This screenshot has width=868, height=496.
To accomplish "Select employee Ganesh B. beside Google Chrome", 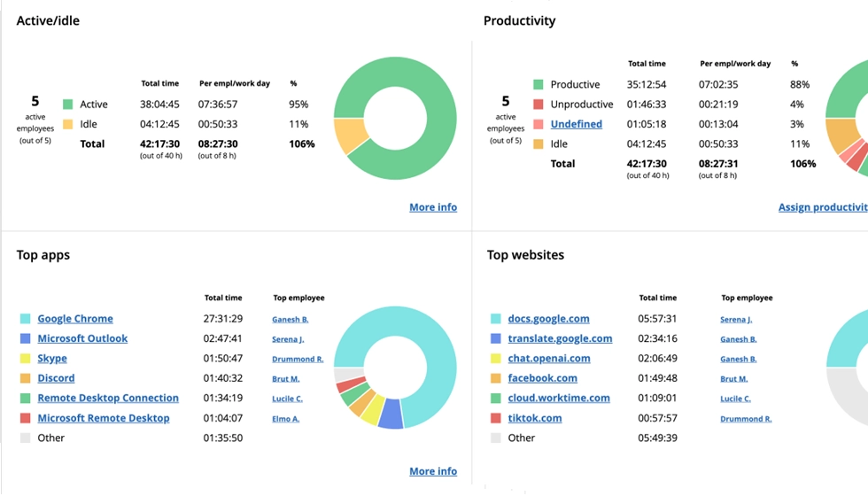I will click(291, 320).
